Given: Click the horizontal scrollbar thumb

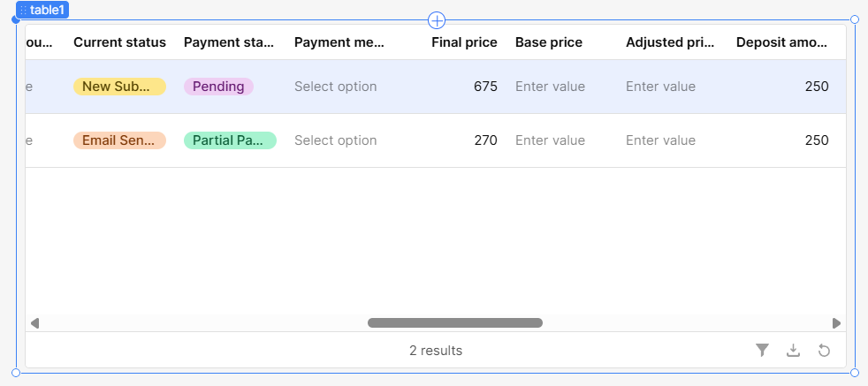Looking at the screenshot, I should click(454, 323).
